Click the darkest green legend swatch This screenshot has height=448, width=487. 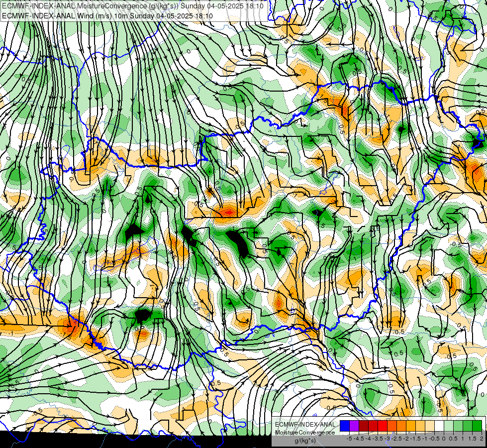[x=477, y=426]
